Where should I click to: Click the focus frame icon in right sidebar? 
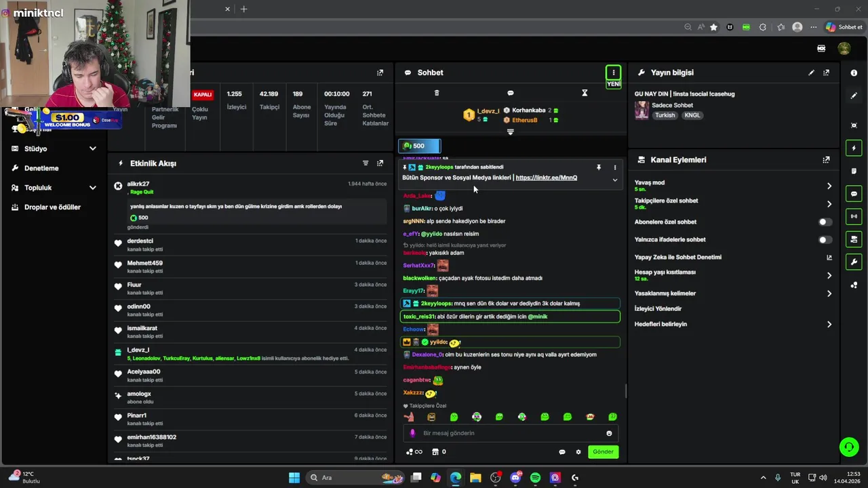pyautogui.click(x=854, y=125)
